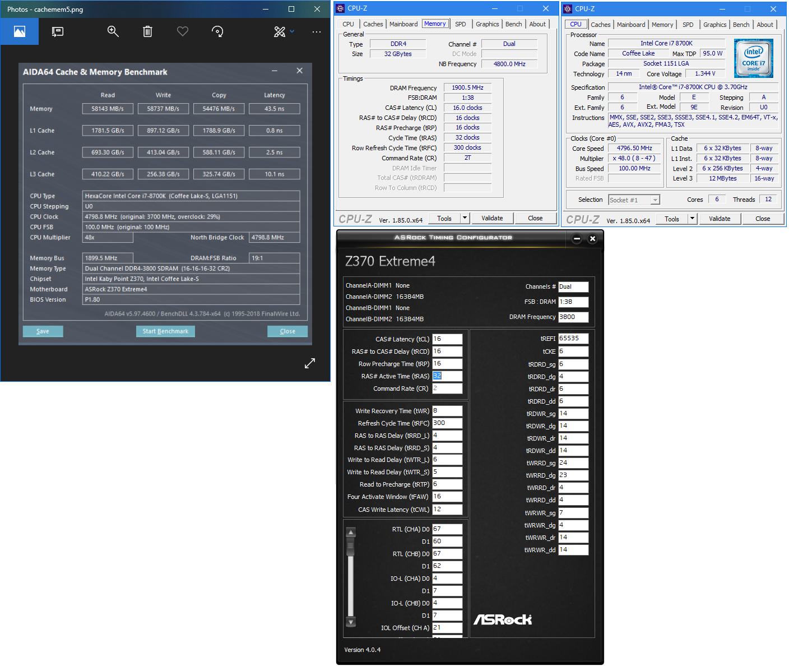
Task: Open the Photos collection view icon
Action: pos(20,31)
